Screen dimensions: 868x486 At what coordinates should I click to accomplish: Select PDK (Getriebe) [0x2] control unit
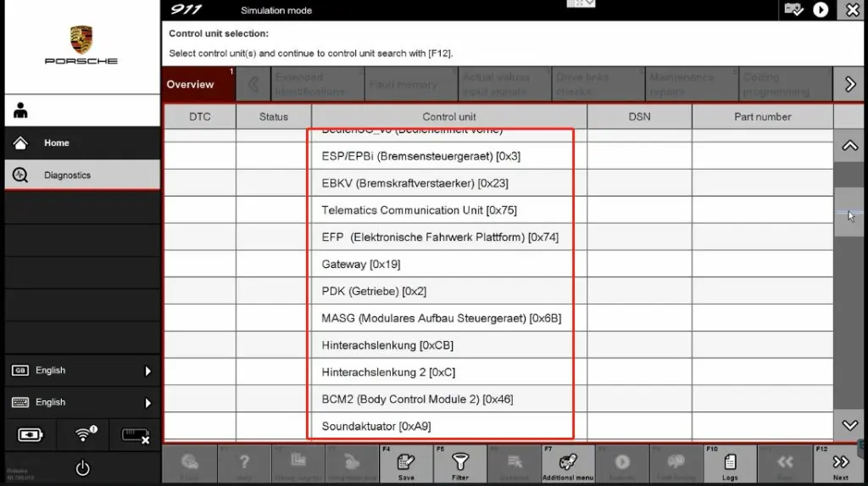click(x=374, y=292)
